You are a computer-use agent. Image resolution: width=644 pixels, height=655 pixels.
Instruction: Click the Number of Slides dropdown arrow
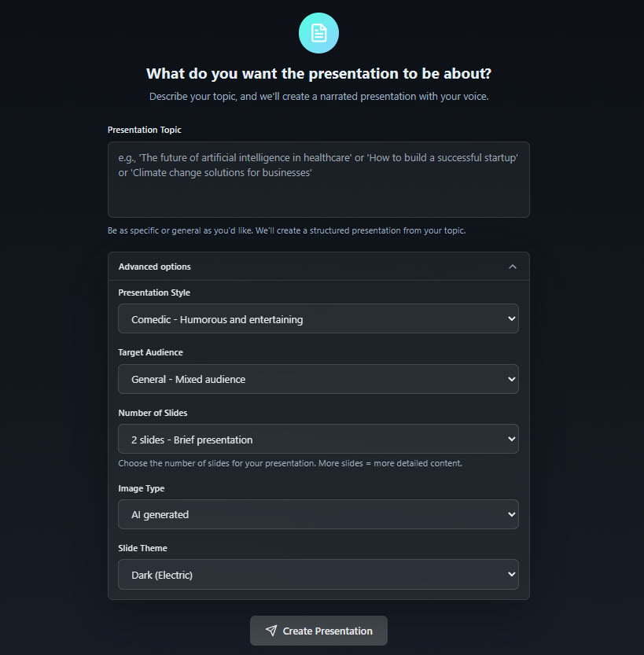point(512,439)
